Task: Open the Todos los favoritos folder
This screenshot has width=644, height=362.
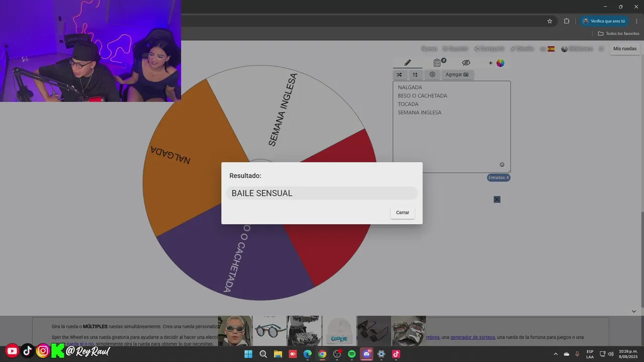Action: 618,33
